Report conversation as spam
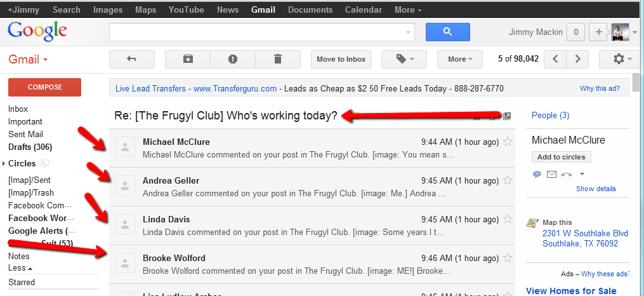The width and height of the screenshot is (644, 296). (x=233, y=59)
